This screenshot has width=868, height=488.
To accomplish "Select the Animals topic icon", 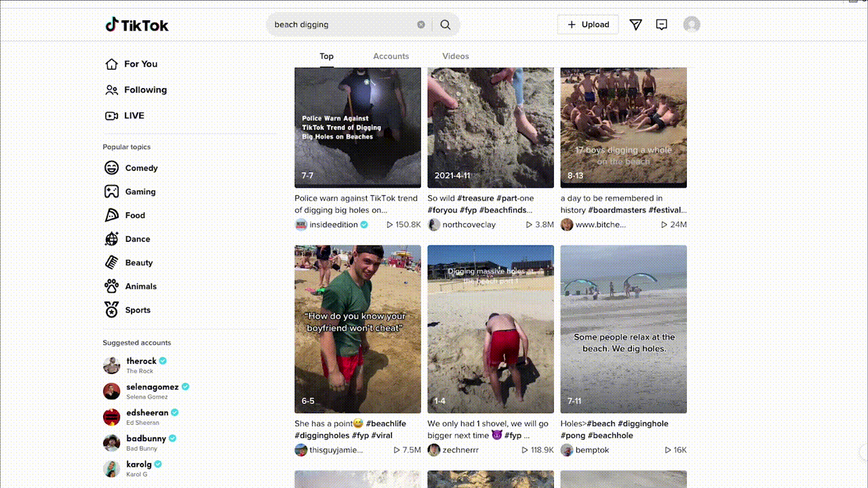I will (111, 286).
